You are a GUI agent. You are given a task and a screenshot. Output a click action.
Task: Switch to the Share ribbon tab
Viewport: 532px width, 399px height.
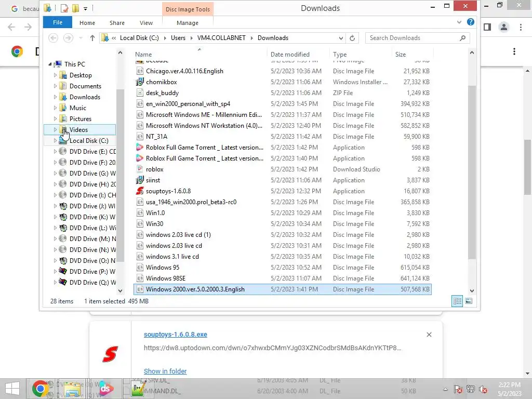(x=117, y=23)
